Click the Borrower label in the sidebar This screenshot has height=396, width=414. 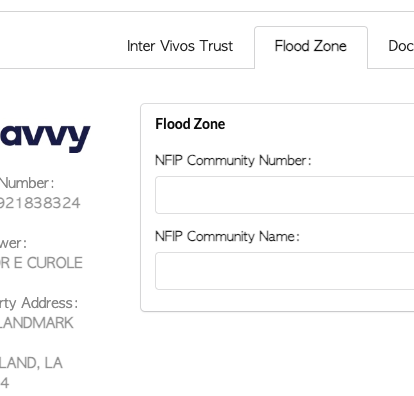[13, 243]
